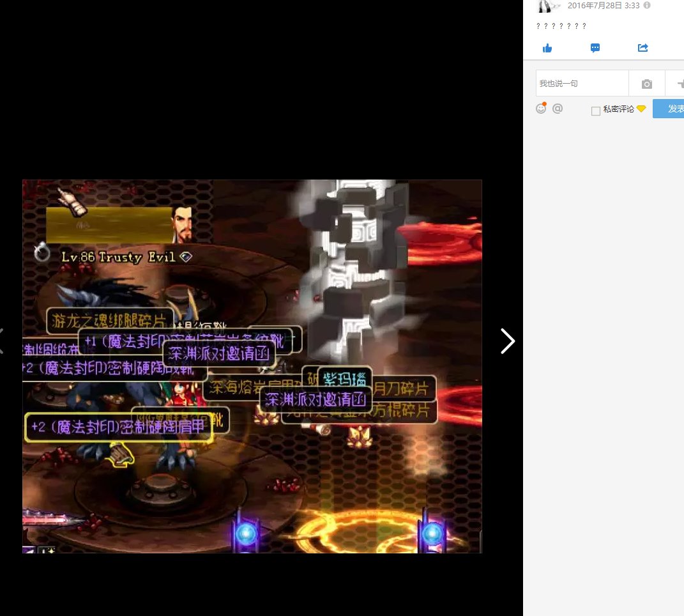Share the photo using the arrow icon
Viewport: 684px width, 616px height.
[x=642, y=47]
